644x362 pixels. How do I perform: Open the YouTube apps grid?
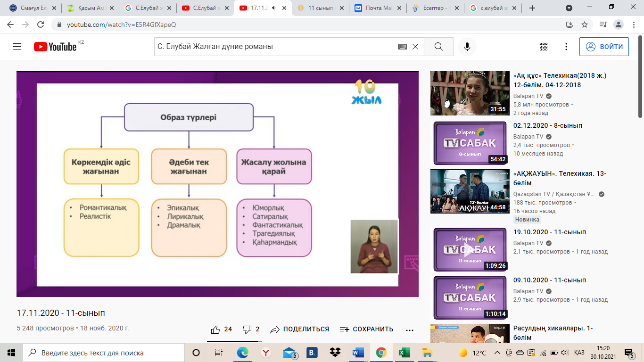pos(544,47)
